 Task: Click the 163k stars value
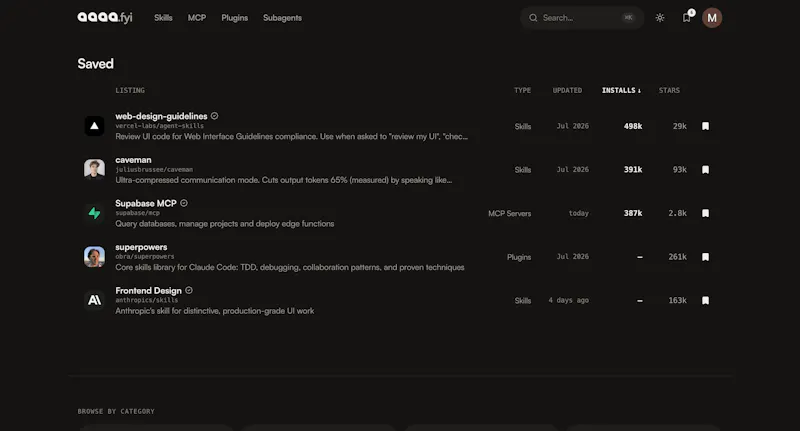tap(678, 300)
